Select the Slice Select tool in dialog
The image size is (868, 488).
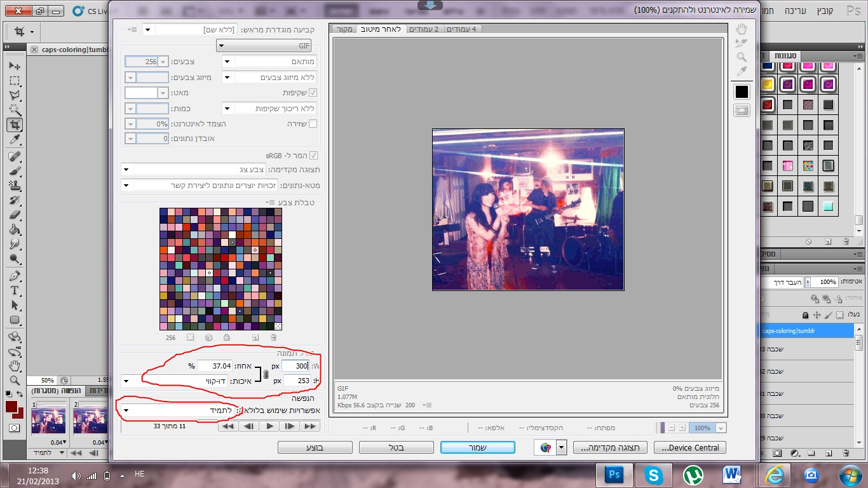click(741, 43)
